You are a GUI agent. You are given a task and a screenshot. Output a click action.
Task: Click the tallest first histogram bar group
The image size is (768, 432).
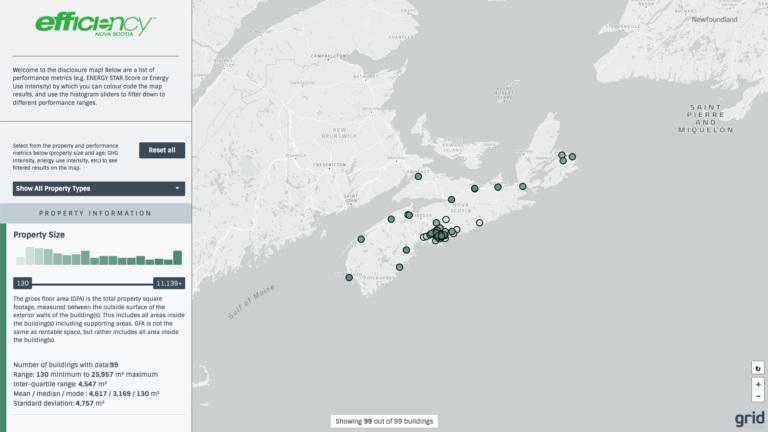(31, 255)
